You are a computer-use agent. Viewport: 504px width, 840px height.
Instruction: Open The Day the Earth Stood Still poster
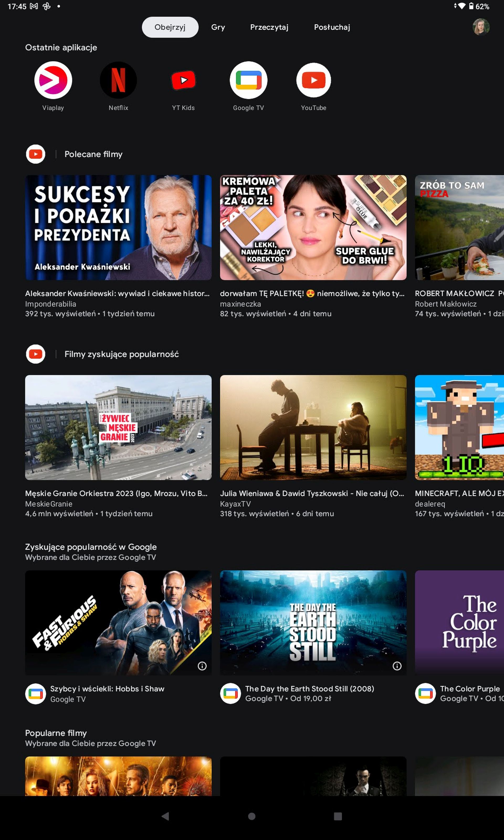pos(313,623)
